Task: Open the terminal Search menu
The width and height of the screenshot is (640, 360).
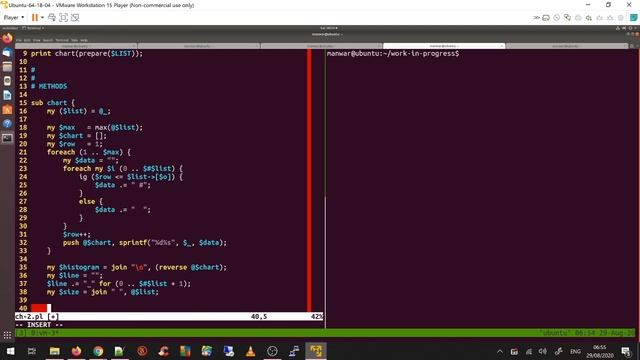Action: [x=48, y=40]
